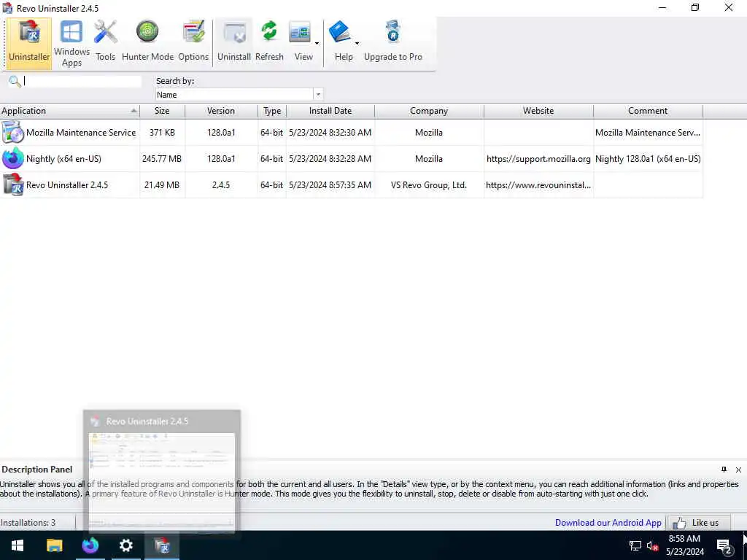The image size is (747, 560).
Task: Click the revouninstaller website cell
Action: coord(538,184)
